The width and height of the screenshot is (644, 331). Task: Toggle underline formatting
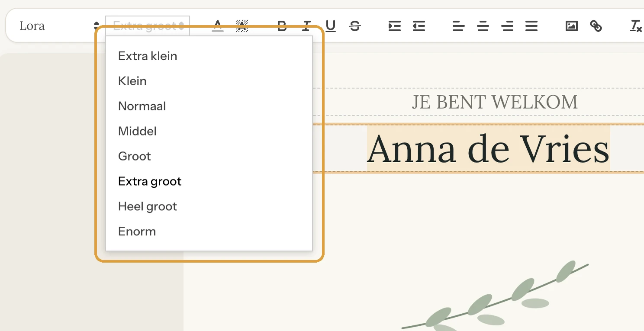(331, 26)
